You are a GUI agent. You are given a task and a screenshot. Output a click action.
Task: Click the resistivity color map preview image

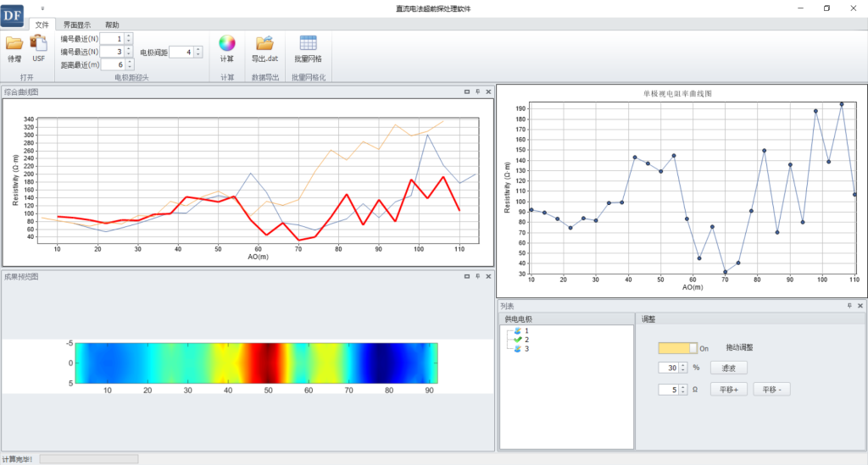point(256,363)
